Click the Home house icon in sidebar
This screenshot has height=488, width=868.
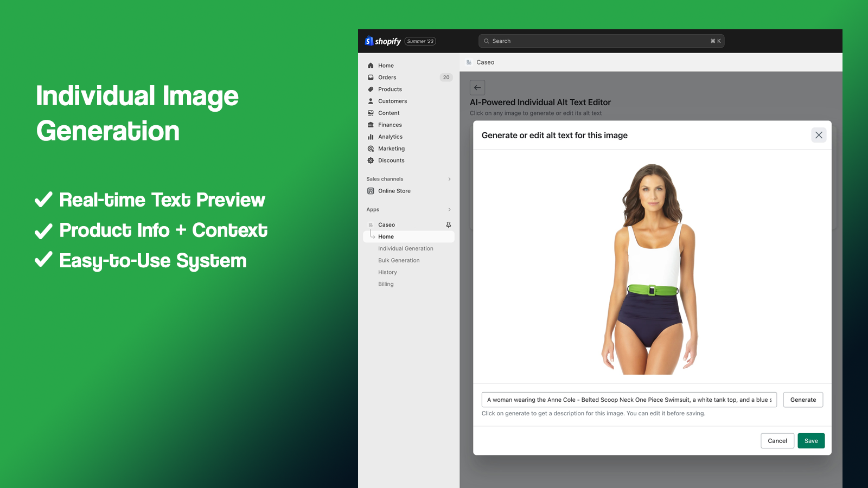pos(371,66)
